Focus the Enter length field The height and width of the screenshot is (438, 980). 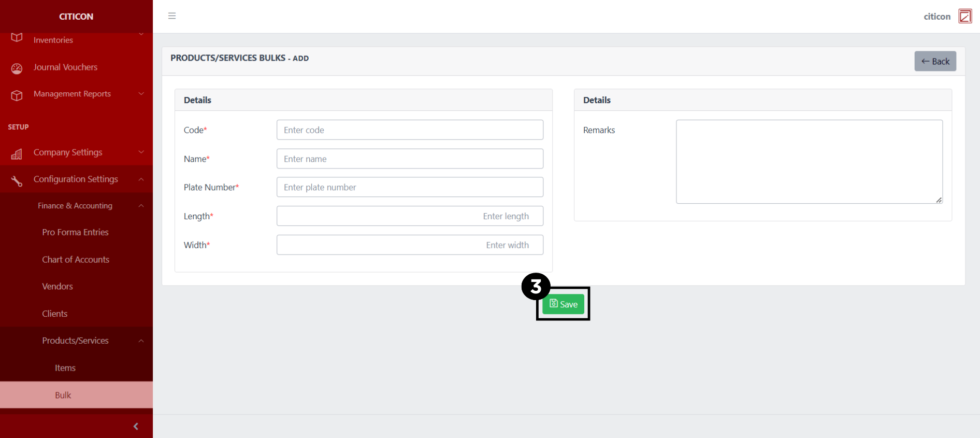pyautogui.click(x=410, y=216)
